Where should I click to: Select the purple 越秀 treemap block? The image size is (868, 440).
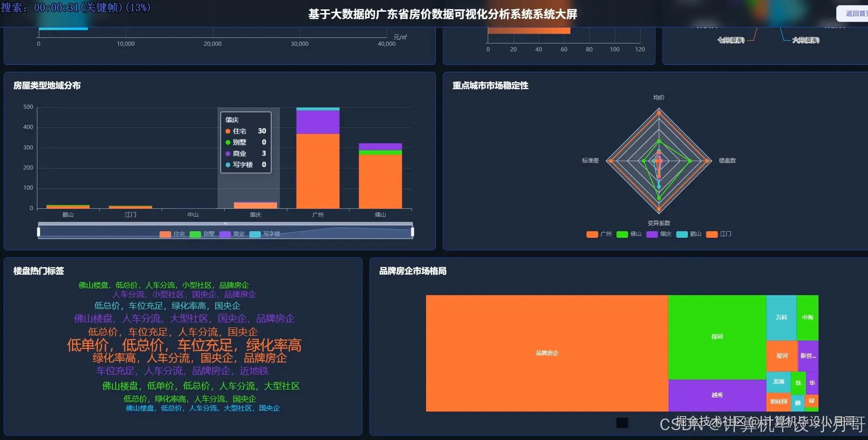point(718,395)
